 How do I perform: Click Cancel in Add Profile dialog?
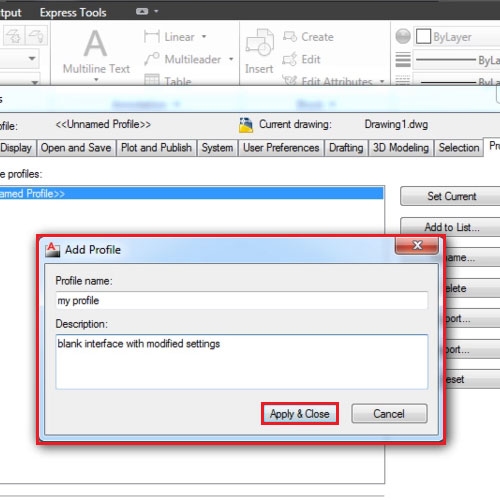tap(389, 414)
